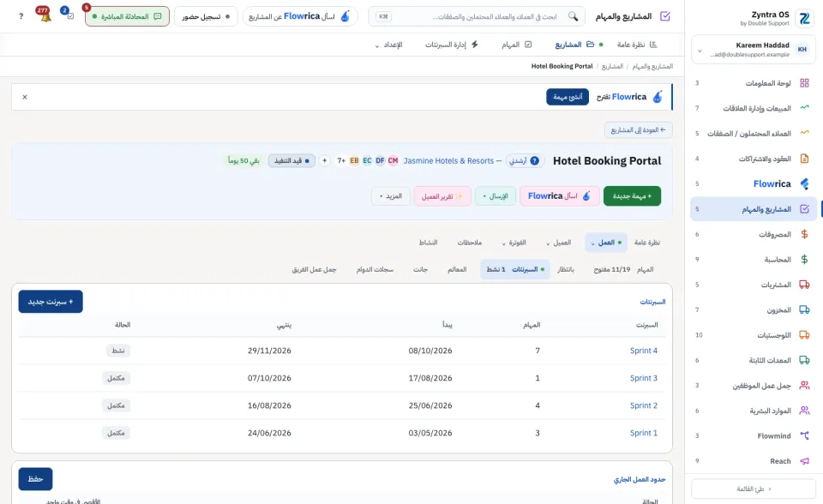Open the Flowrica sidebar icon
Screen dimensions: 823x504
coord(804,183)
